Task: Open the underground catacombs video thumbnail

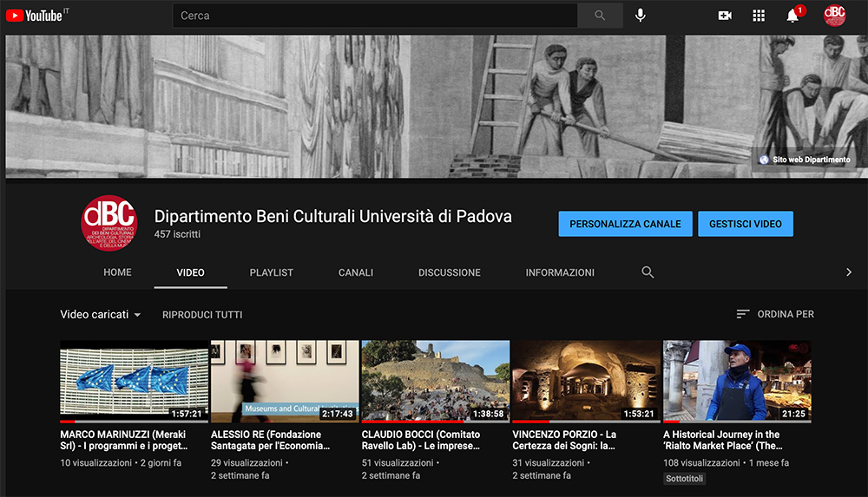Action: click(586, 382)
